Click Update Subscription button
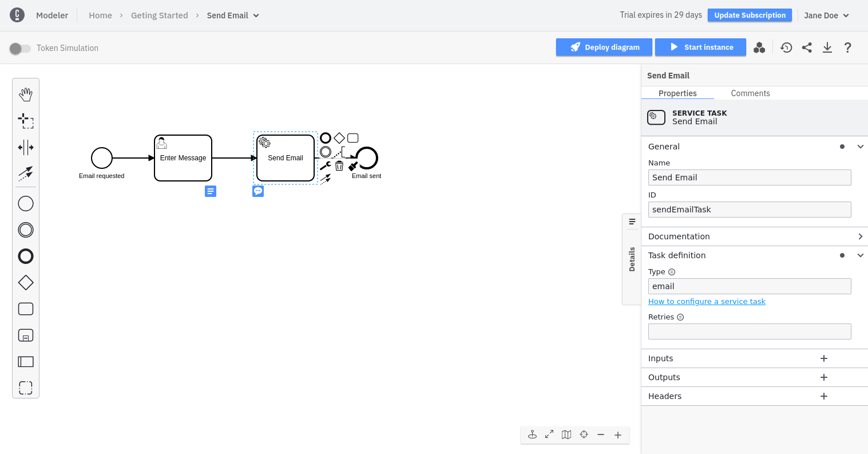This screenshot has height=454, width=868. click(x=750, y=15)
